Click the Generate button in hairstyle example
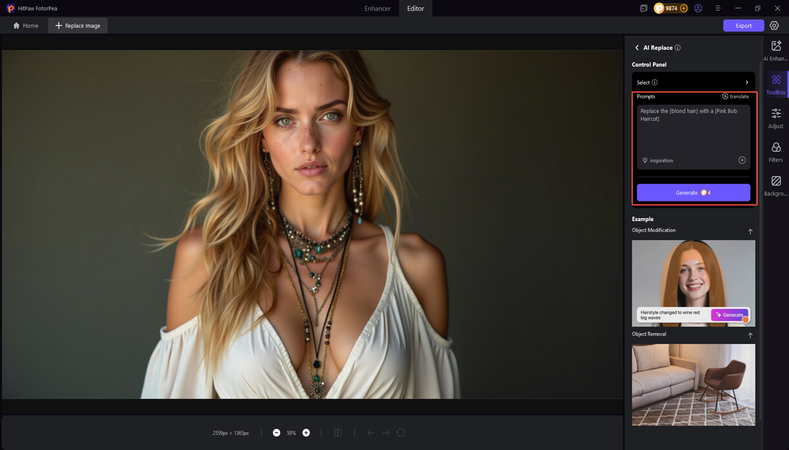Image resolution: width=789 pixels, height=450 pixels. point(730,315)
